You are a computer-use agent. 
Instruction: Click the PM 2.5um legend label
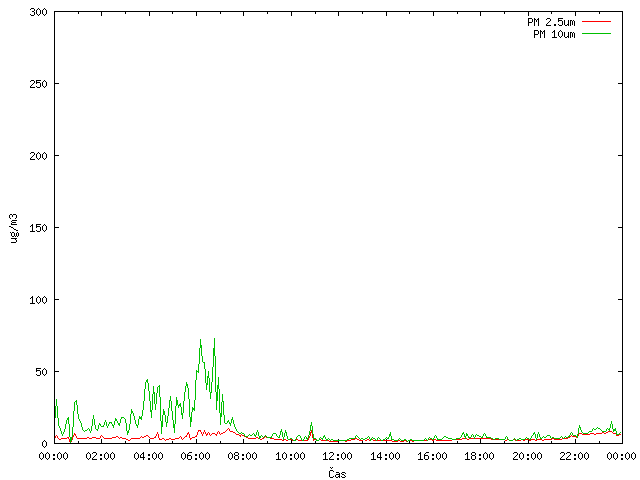pos(551,22)
